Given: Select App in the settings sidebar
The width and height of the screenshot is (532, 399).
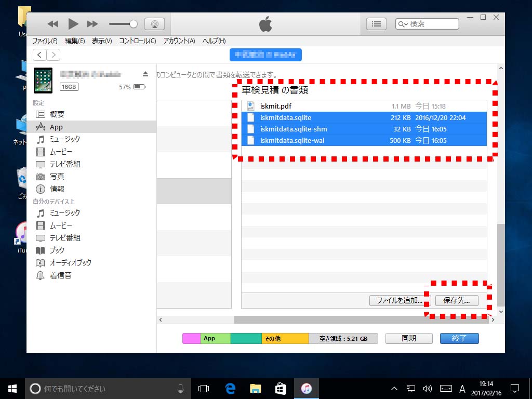Looking at the screenshot, I should (56, 127).
